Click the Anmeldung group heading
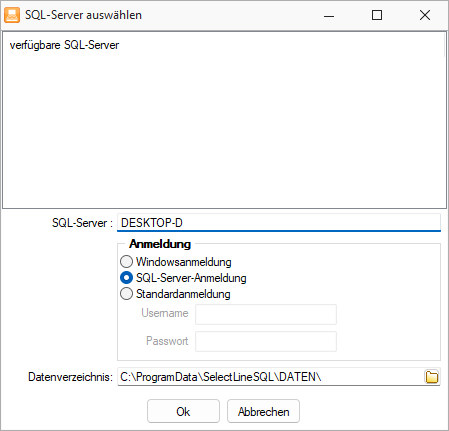 160,244
